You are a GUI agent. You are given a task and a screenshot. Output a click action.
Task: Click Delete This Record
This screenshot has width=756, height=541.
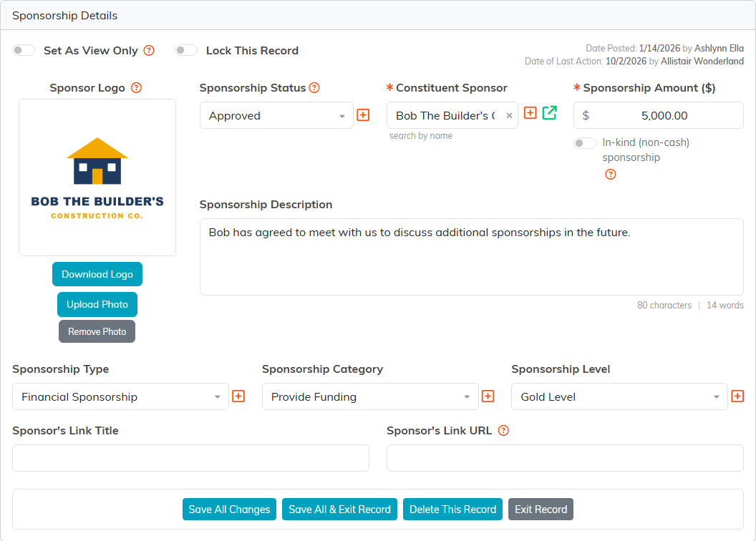(x=452, y=510)
